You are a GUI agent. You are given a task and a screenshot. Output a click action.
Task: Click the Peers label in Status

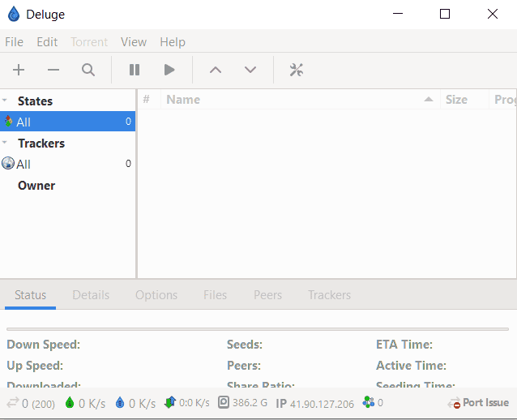(244, 366)
